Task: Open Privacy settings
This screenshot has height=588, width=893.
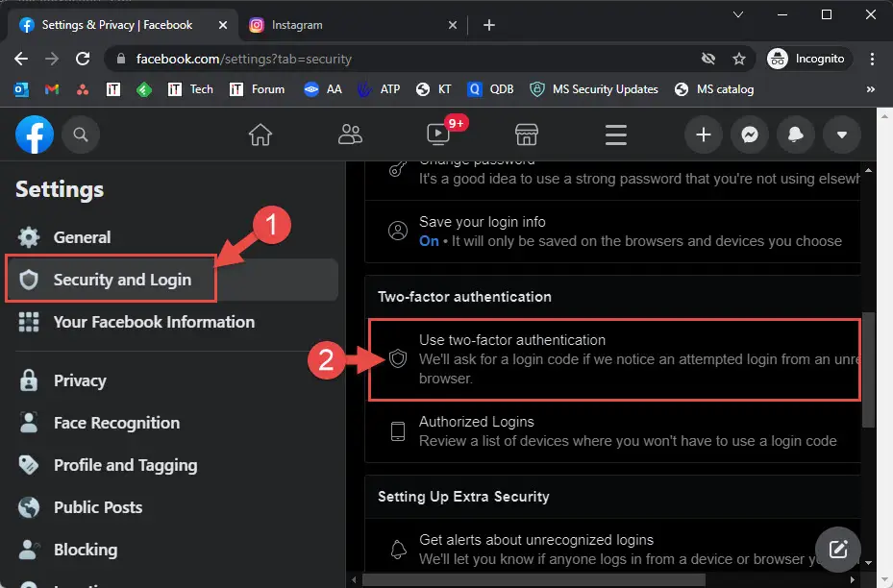Action: click(171, 380)
